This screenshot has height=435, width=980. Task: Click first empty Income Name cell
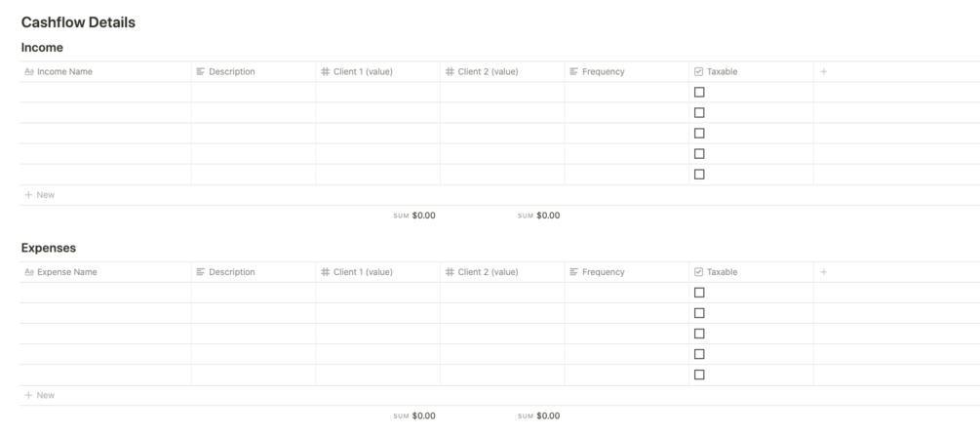[x=105, y=93]
